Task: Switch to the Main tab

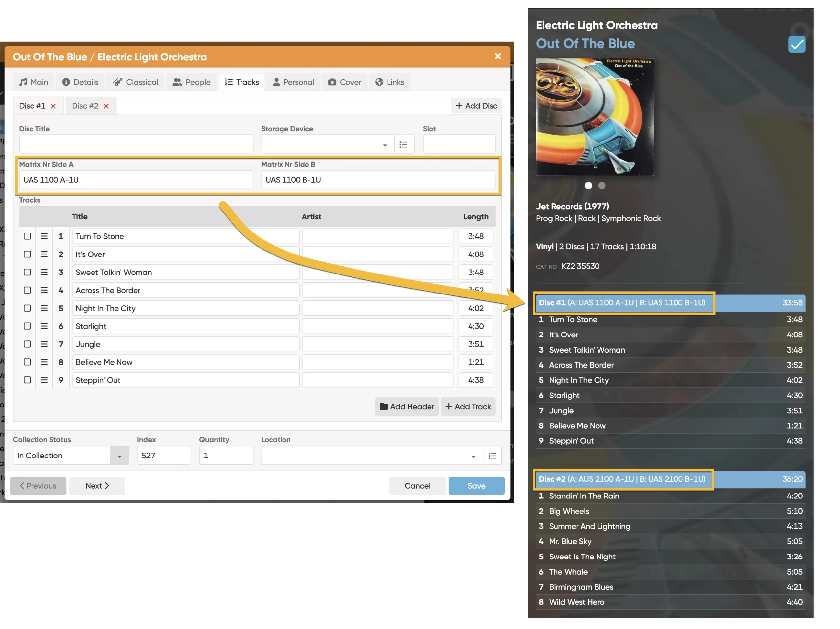Action: [34, 82]
